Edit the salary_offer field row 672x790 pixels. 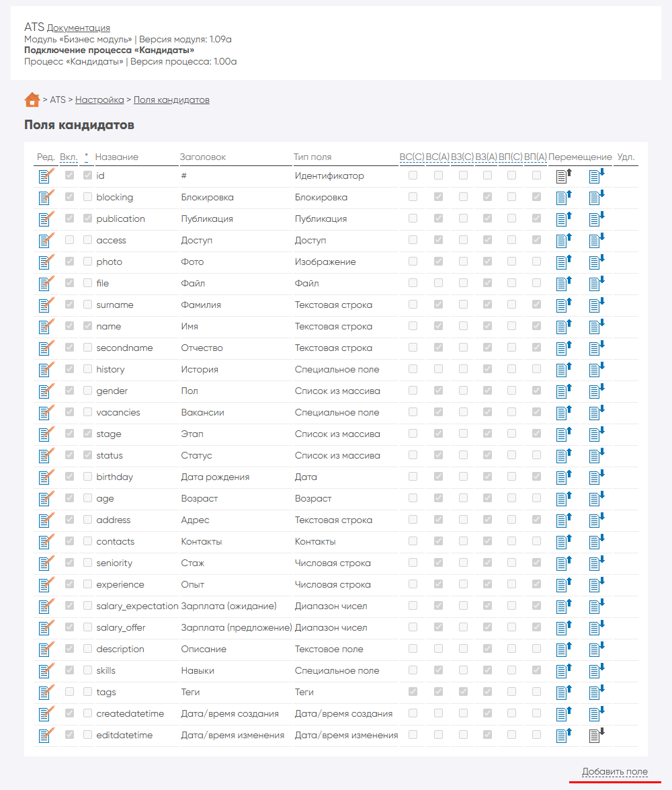[x=46, y=628]
